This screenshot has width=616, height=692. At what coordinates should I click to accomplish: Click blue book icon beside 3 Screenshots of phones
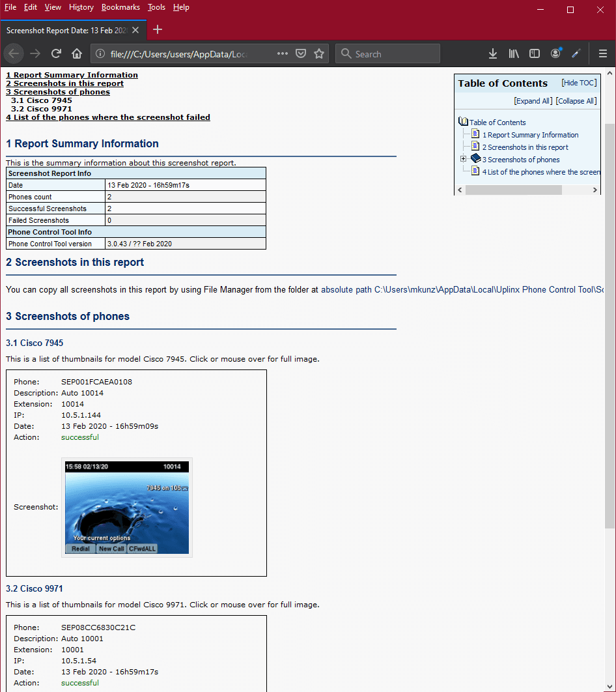[x=476, y=158]
